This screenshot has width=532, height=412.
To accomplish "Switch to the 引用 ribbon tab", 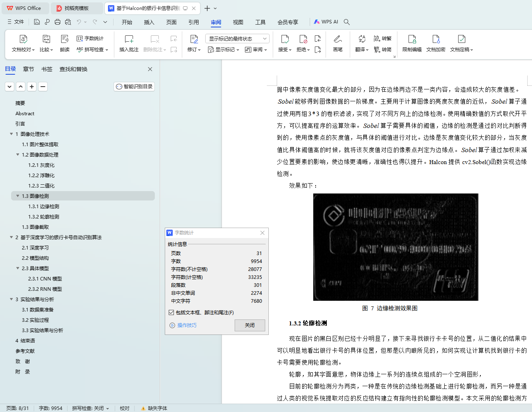I will click(x=194, y=22).
